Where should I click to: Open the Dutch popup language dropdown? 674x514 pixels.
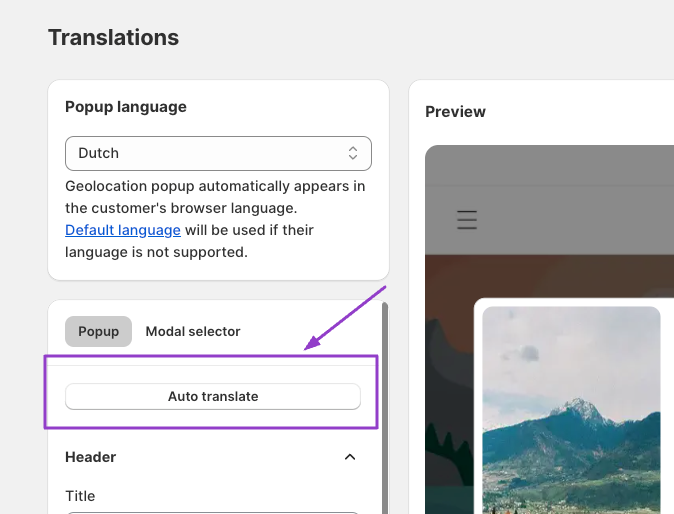218,153
